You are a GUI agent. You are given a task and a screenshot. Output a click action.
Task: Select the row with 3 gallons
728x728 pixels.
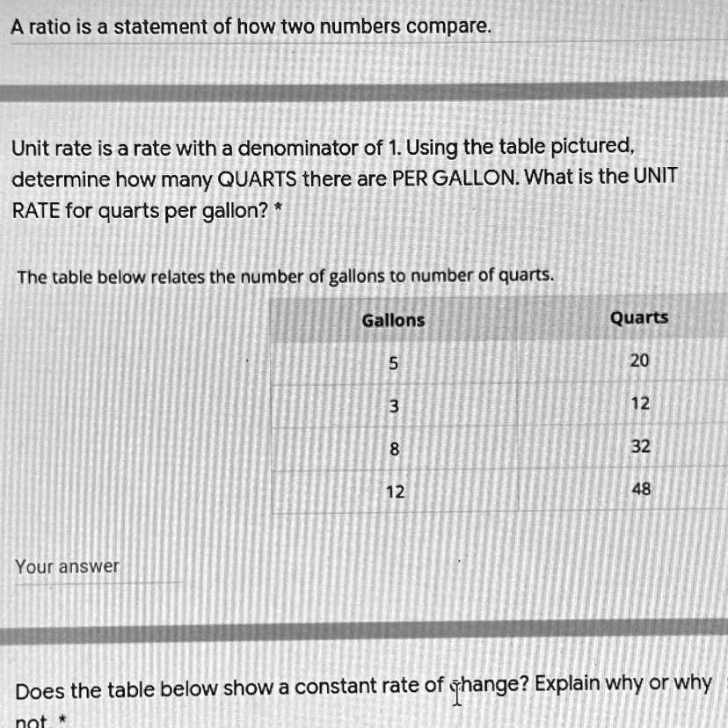393,406
